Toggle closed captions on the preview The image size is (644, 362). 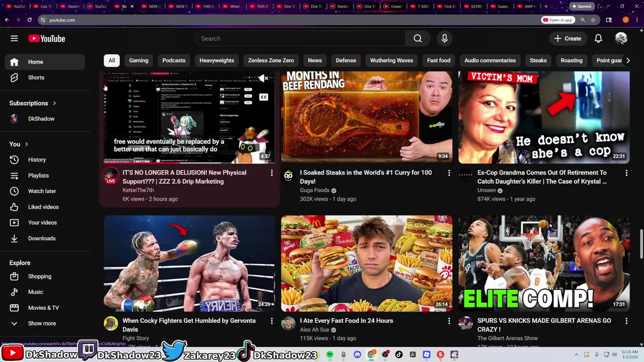pos(263,97)
